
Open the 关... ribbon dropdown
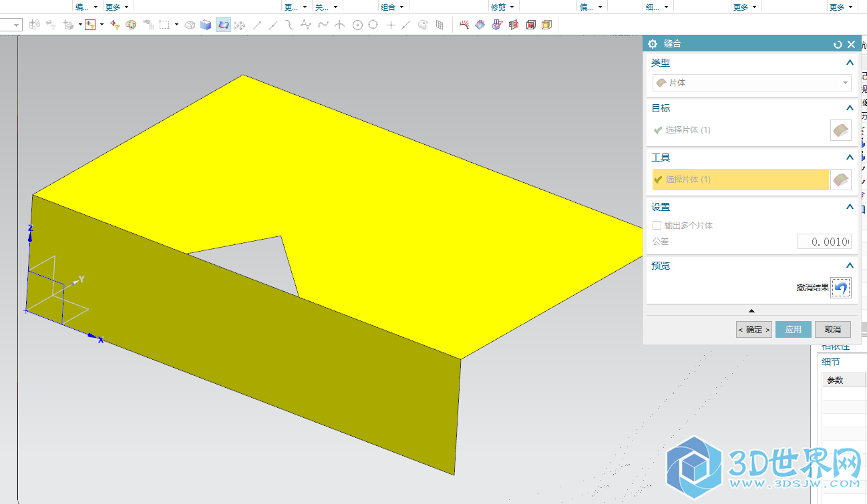(327, 7)
